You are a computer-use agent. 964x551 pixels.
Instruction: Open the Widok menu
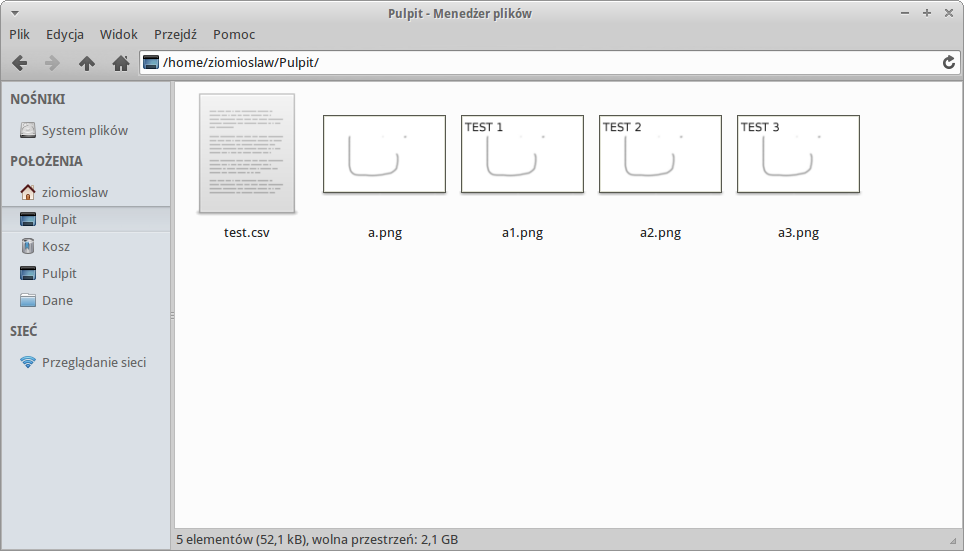(118, 34)
